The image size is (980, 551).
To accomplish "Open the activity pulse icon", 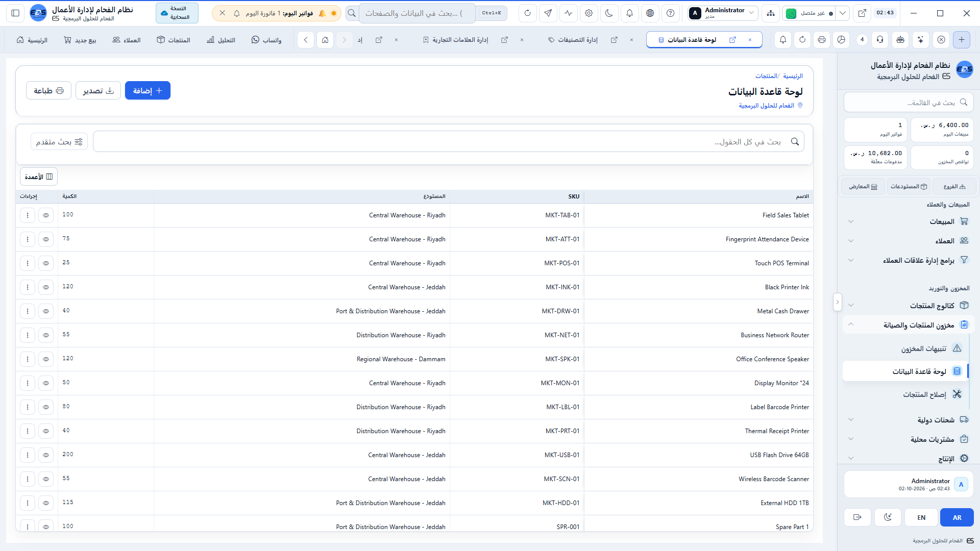I will click(x=568, y=13).
